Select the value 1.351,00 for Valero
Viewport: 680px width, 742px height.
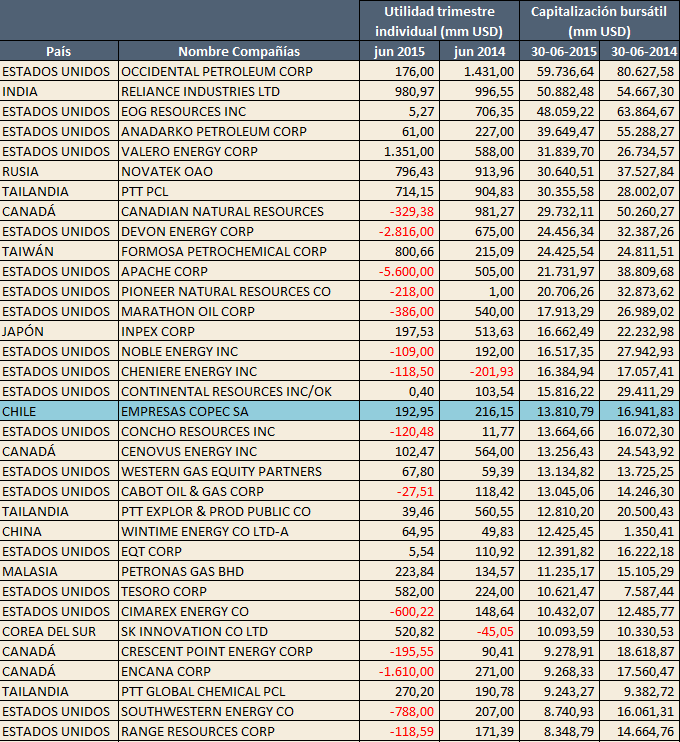(x=399, y=151)
